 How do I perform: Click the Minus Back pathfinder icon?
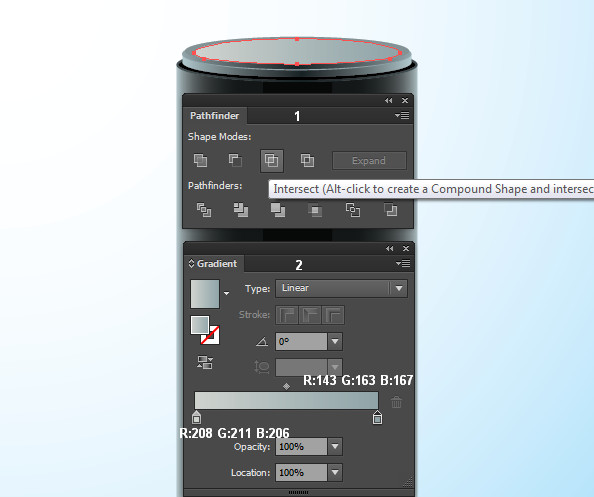click(391, 210)
